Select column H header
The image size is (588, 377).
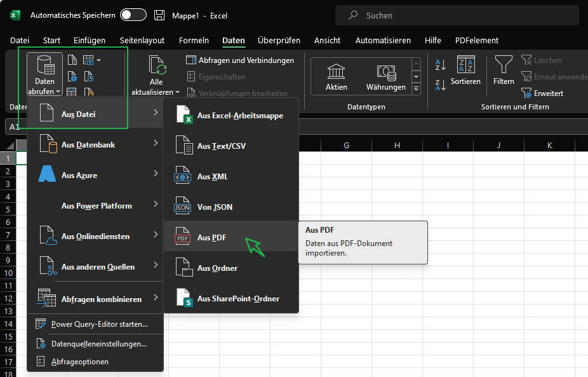[397, 145]
